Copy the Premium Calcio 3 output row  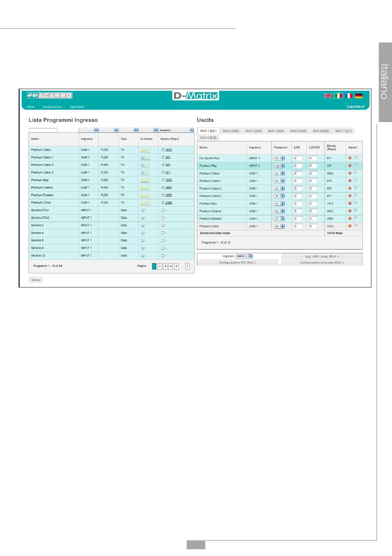(x=355, y=196)
